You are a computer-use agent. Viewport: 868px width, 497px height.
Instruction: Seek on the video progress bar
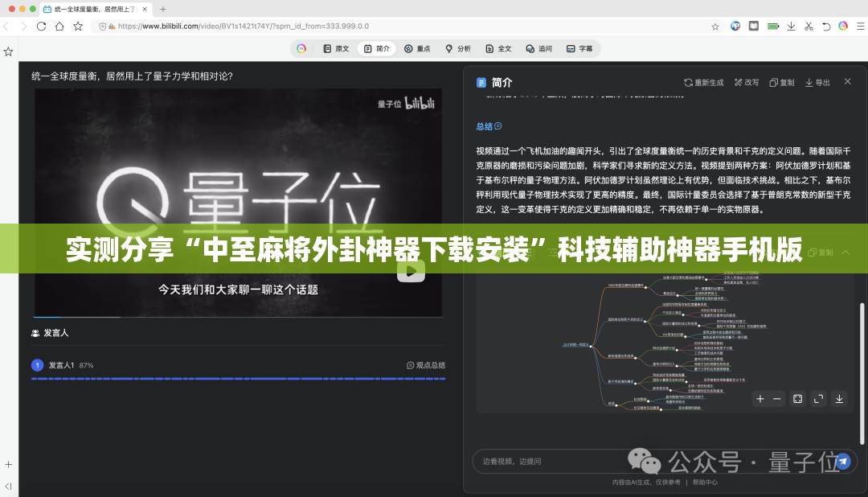point(238,317)
